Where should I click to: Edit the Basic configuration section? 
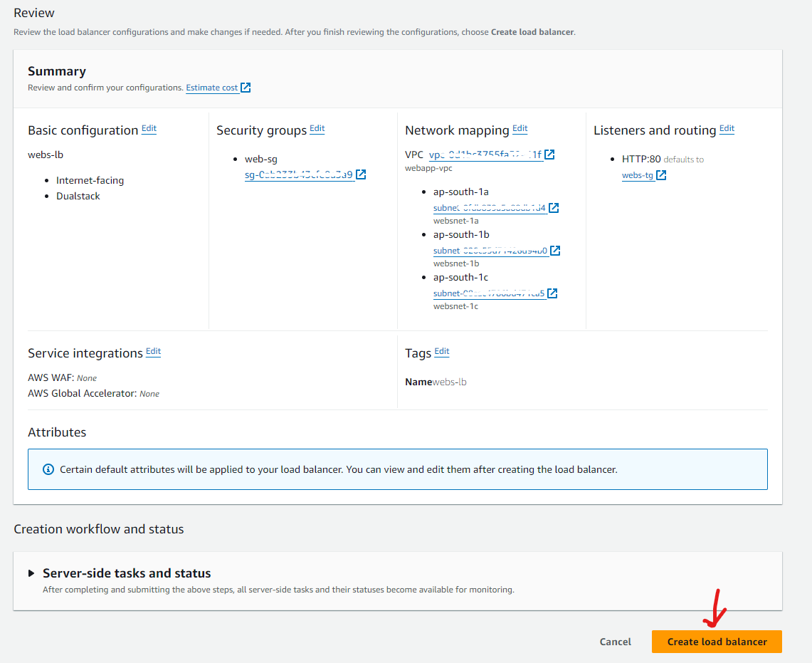click(149, 129)
